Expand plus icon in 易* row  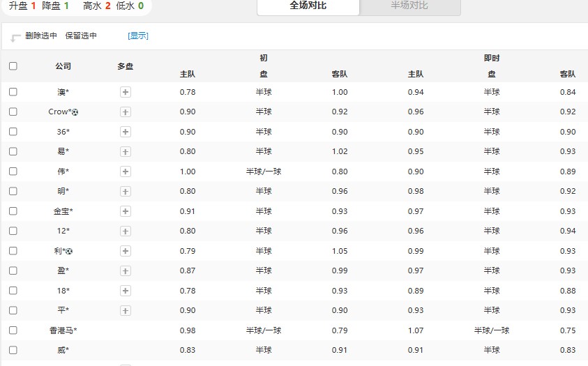126,152
